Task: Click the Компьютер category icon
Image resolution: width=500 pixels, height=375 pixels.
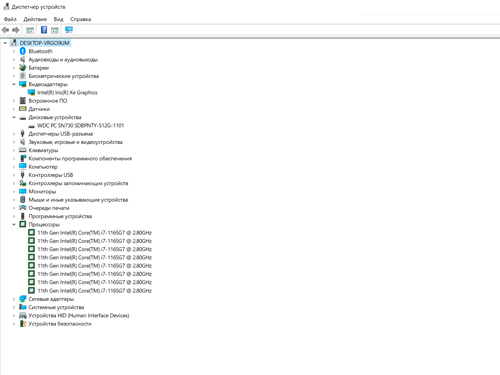Action: pyautogui.click(x=23, y=167)
